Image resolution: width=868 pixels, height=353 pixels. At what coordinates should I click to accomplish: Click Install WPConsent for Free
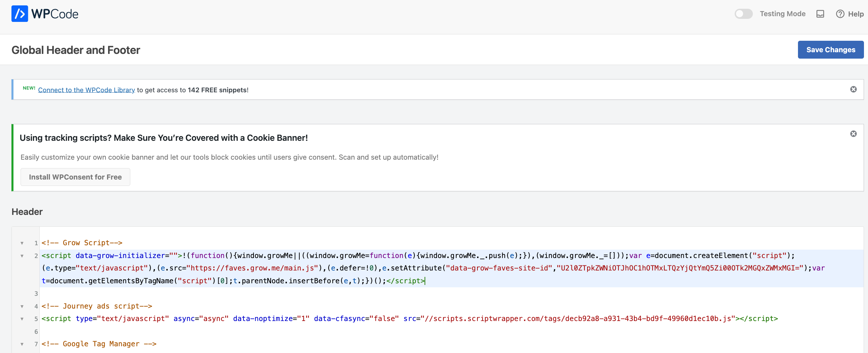tap(75, 177)
